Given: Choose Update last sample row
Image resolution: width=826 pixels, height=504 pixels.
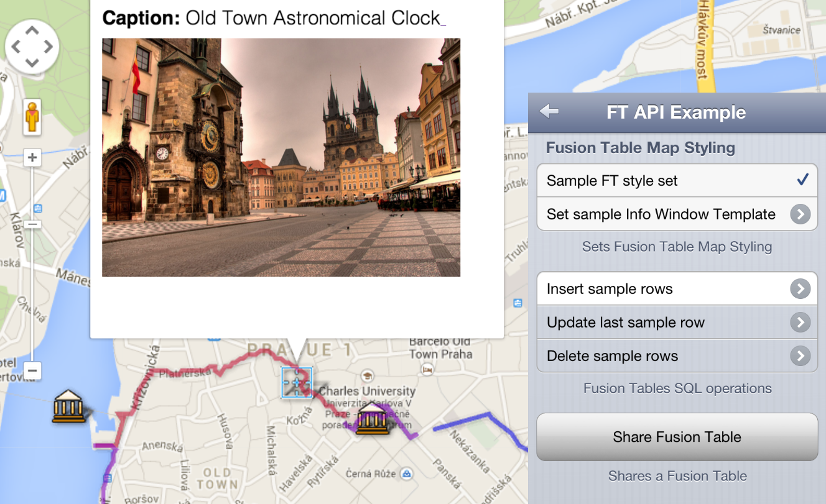Looking at the screenshot, I should click(677, 323).
